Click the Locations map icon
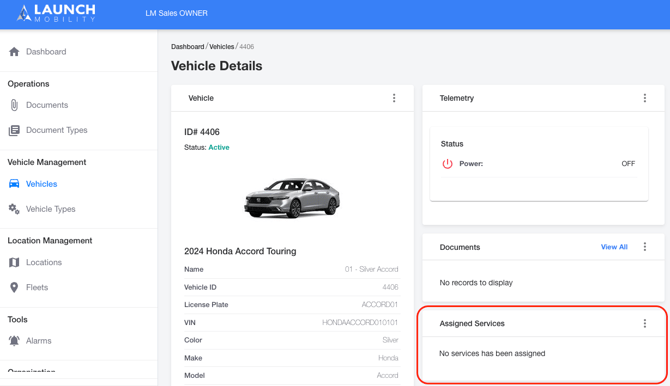 click(x=14, y=262)
